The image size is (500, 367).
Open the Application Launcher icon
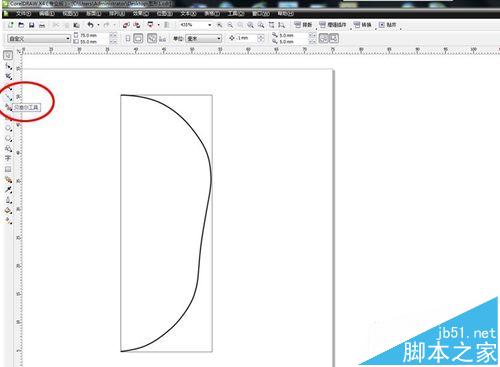[150, 25]
